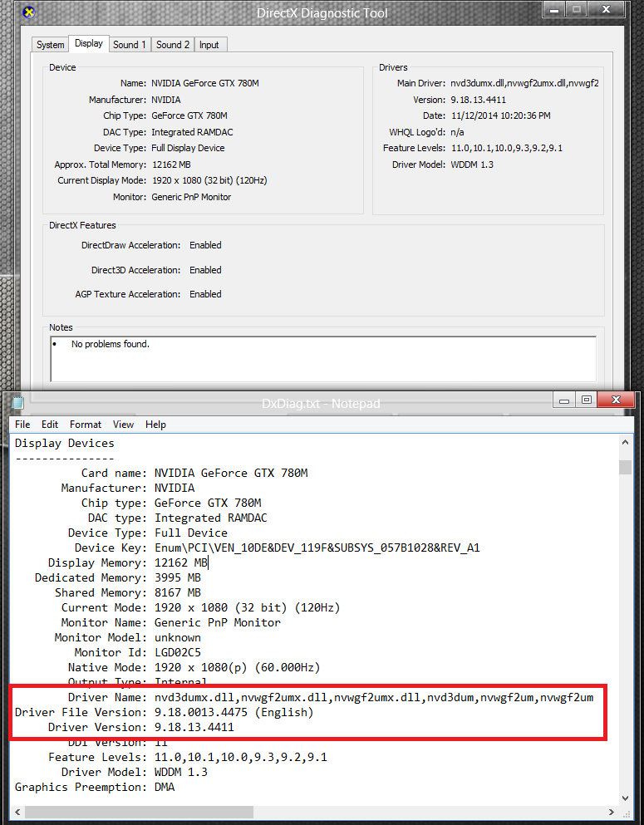Click driver version '9.18.13.4411' in Drivers panel
Screen dimensions: 644x825
point(478,100)
